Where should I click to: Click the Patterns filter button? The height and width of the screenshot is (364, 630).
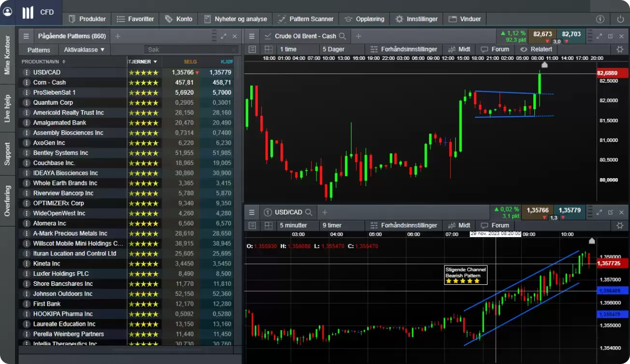pos(39,50)
